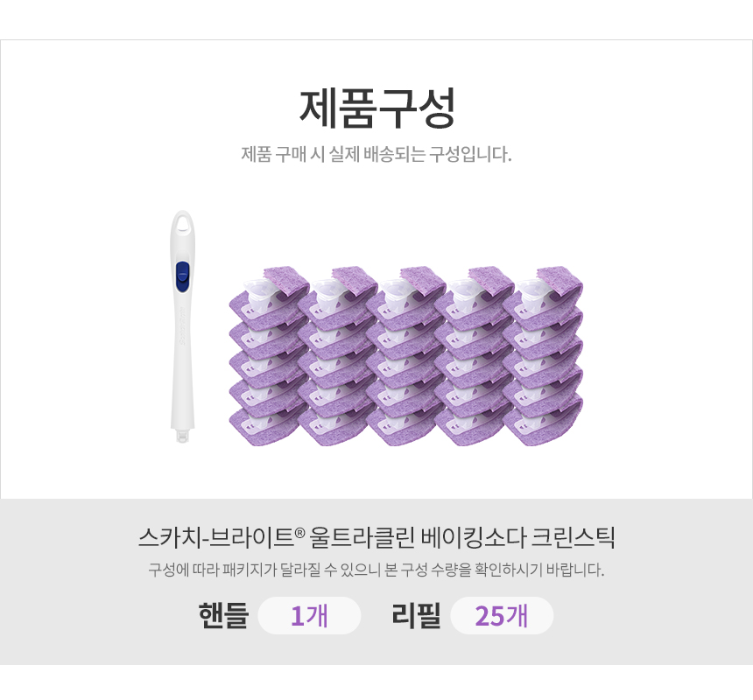Click the blue slider button on handle

(182, 276)
